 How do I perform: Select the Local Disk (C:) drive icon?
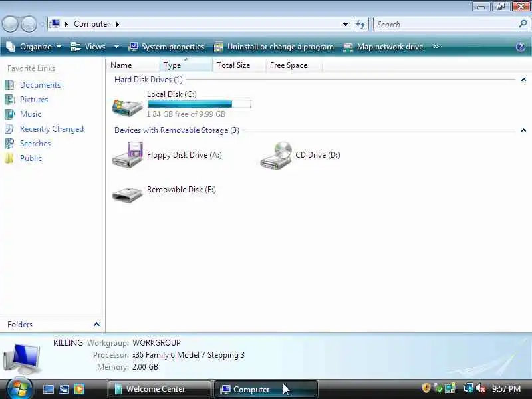127,107
